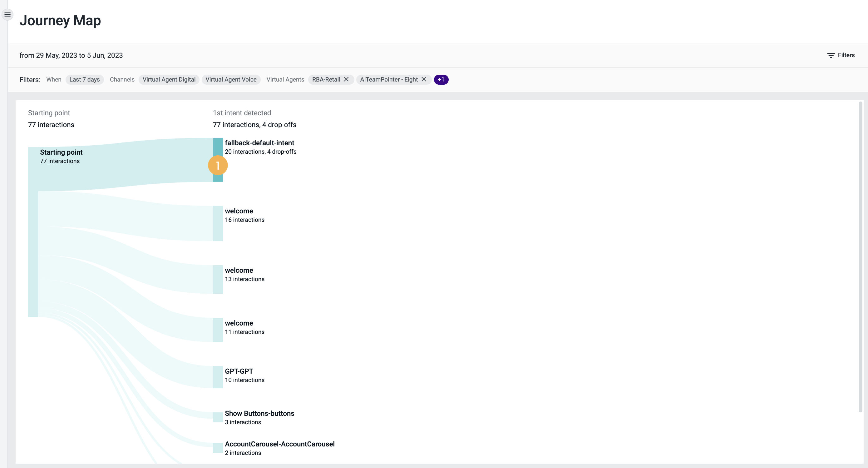Select the welcome node with 13 interactions

(x=218, y=280)
